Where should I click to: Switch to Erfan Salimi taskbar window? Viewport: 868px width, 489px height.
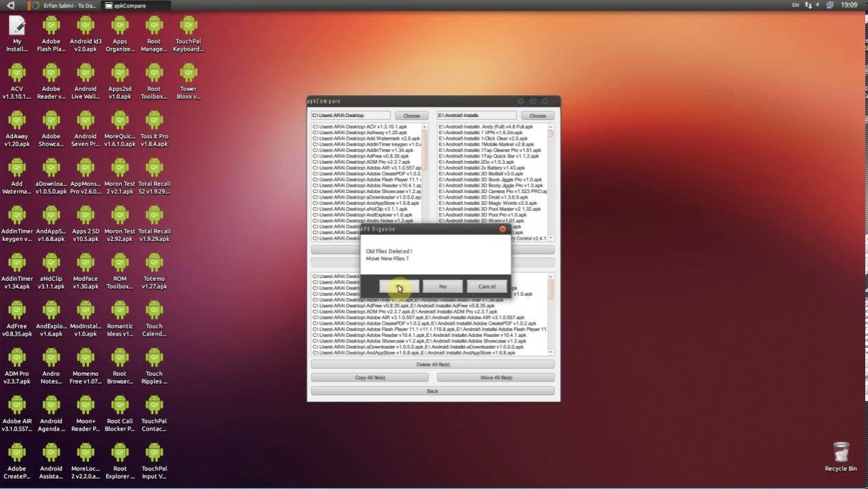[64, 5]
